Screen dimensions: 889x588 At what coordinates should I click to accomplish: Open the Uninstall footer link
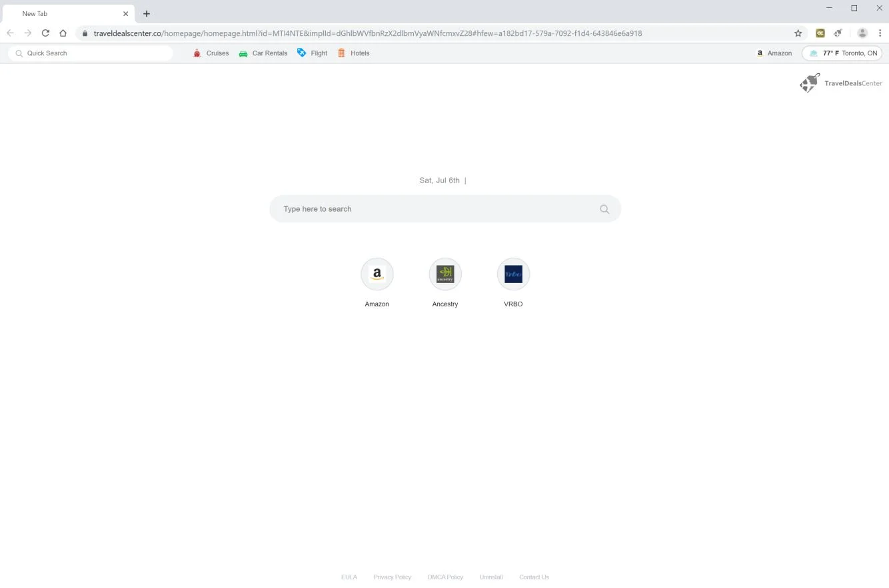pos(491,577)
